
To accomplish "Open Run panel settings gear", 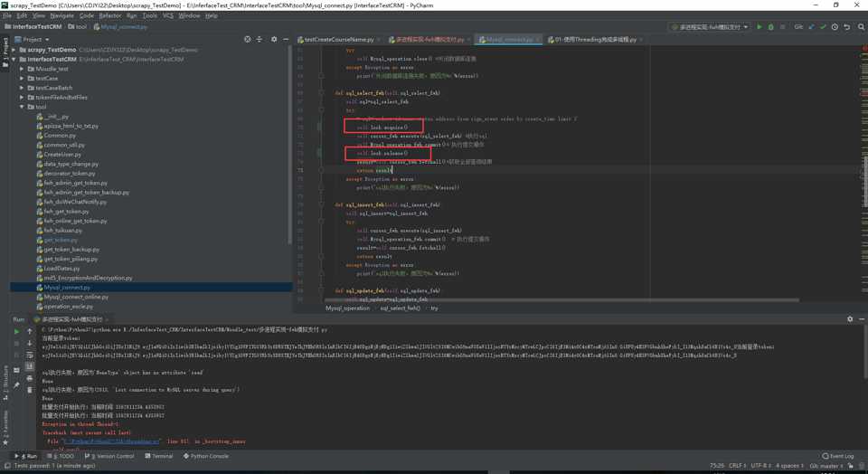I will point(850,319).
